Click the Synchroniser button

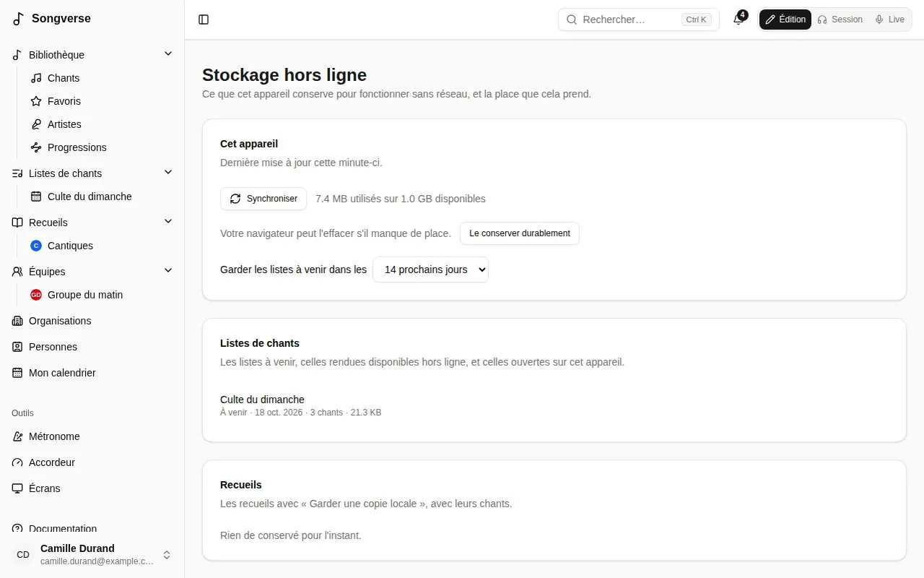(263, 199)
